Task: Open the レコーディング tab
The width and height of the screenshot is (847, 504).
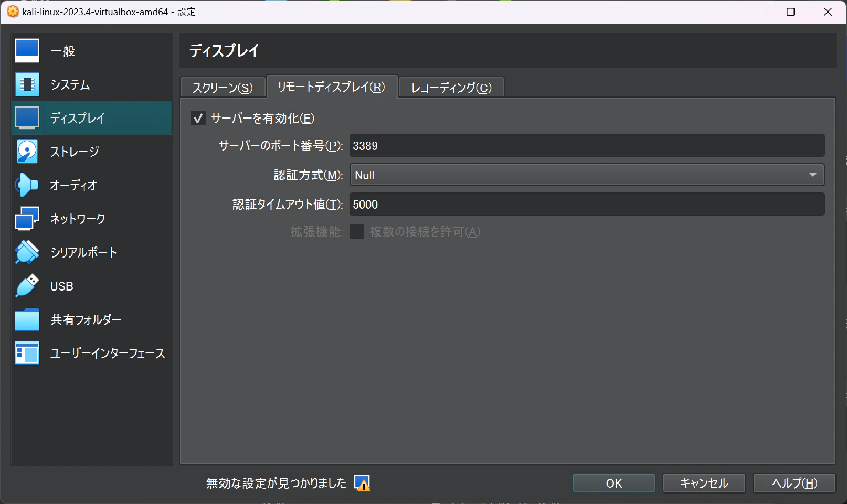Action: [x=451, y=88]
